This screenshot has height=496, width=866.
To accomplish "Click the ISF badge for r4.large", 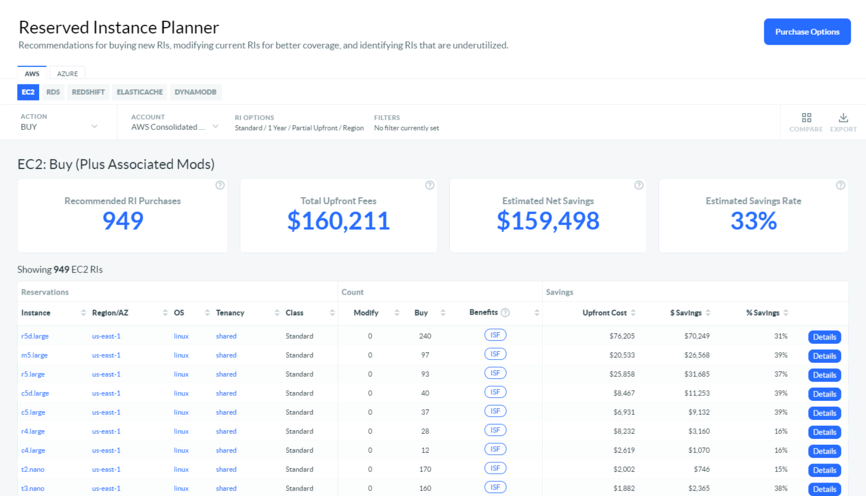I will (x=495, y=430).
